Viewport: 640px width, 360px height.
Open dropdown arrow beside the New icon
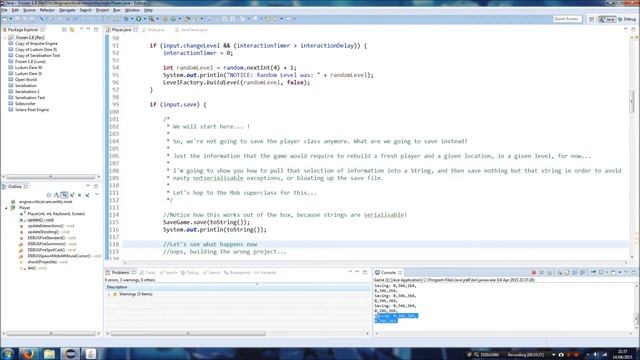[x=11, y=19]
